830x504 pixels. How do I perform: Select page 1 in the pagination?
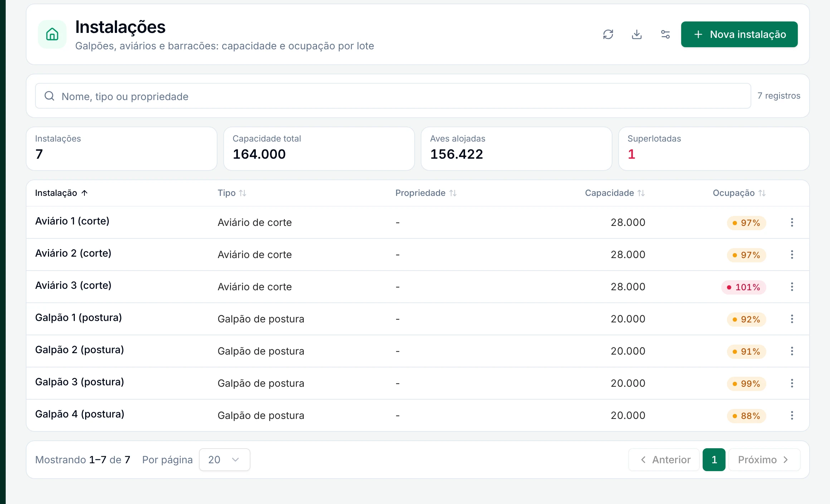714,460
